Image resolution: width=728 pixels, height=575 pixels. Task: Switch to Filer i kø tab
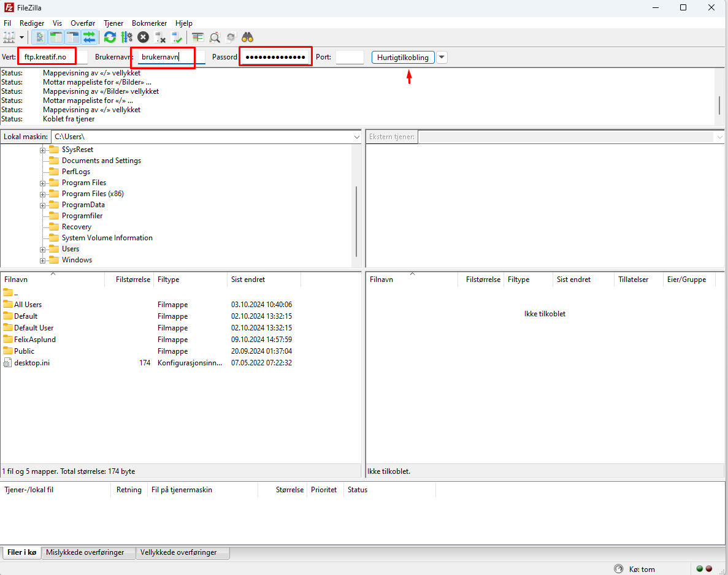coord(22,552)
